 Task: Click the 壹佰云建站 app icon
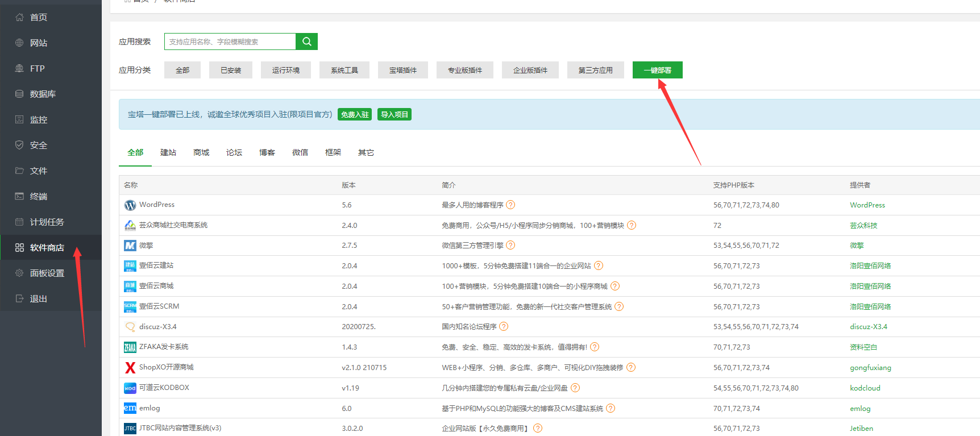(130, 266)
